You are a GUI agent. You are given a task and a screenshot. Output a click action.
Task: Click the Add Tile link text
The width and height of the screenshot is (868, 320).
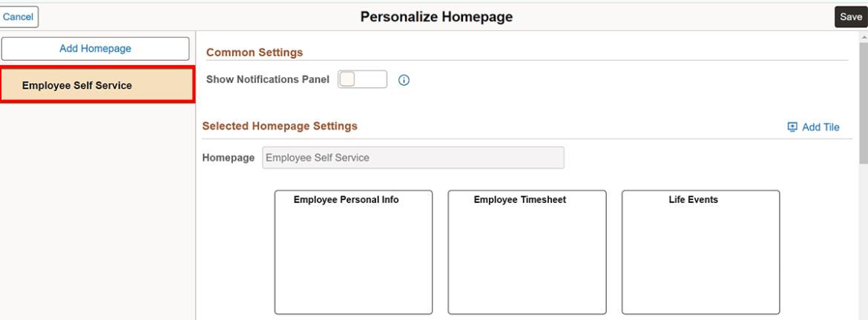coord(821,127)
